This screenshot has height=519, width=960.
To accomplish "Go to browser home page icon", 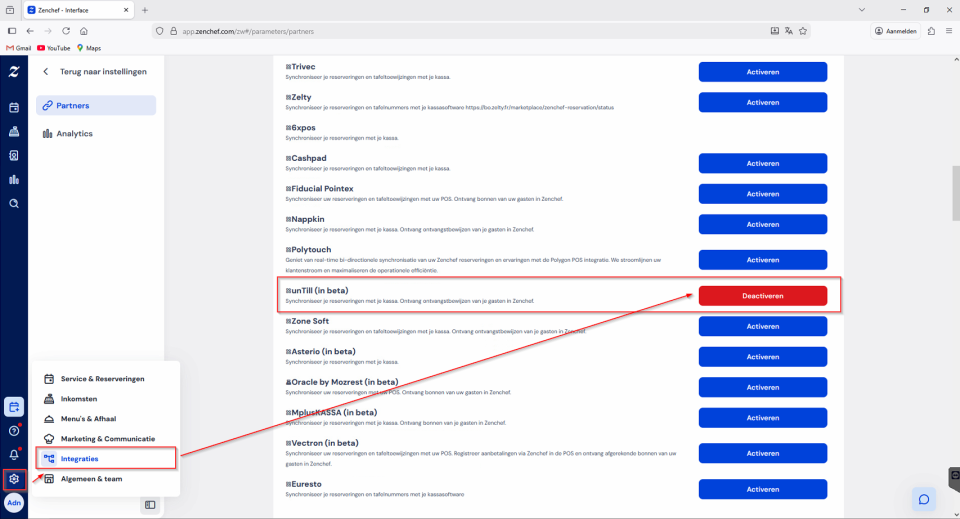I will pyautogui.click(x=84, y=31).
